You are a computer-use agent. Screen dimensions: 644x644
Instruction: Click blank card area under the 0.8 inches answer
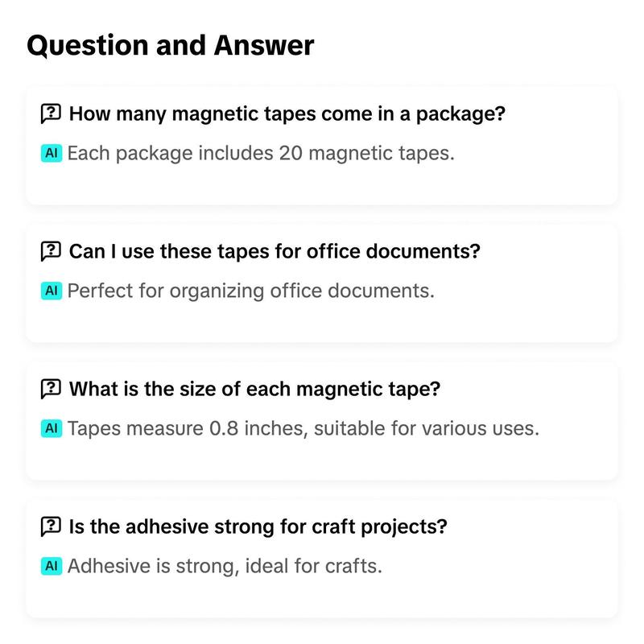tap(322, 460)
